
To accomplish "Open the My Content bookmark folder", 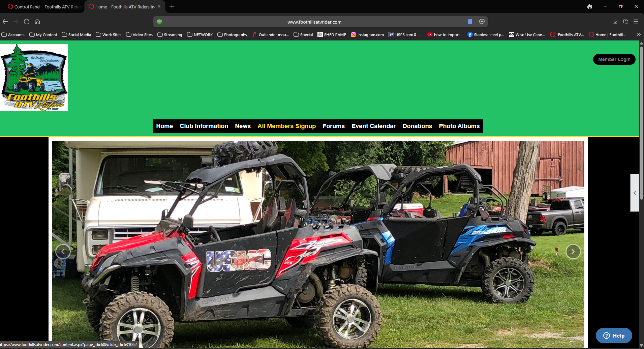I will (43, 34).
